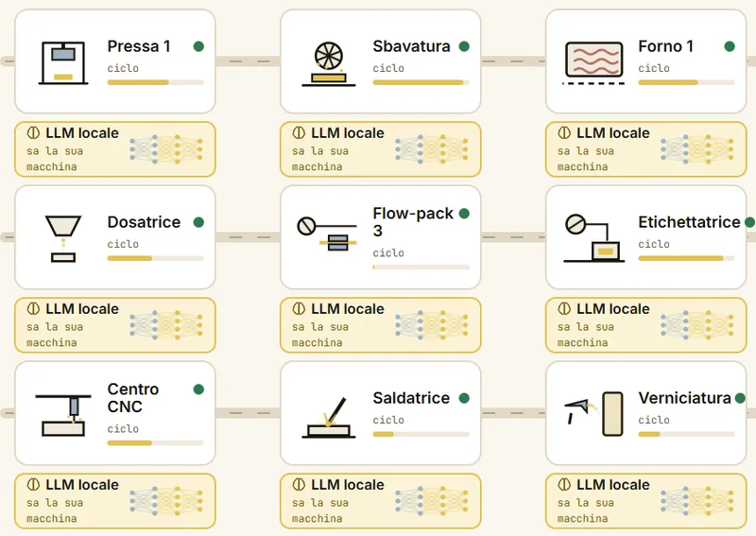Click the green status dot on Verniciatura

click(x=740, y=398)
